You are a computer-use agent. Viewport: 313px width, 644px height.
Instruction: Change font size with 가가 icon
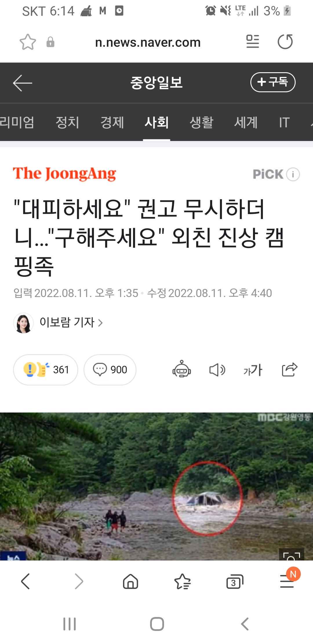tap(253, 370)
